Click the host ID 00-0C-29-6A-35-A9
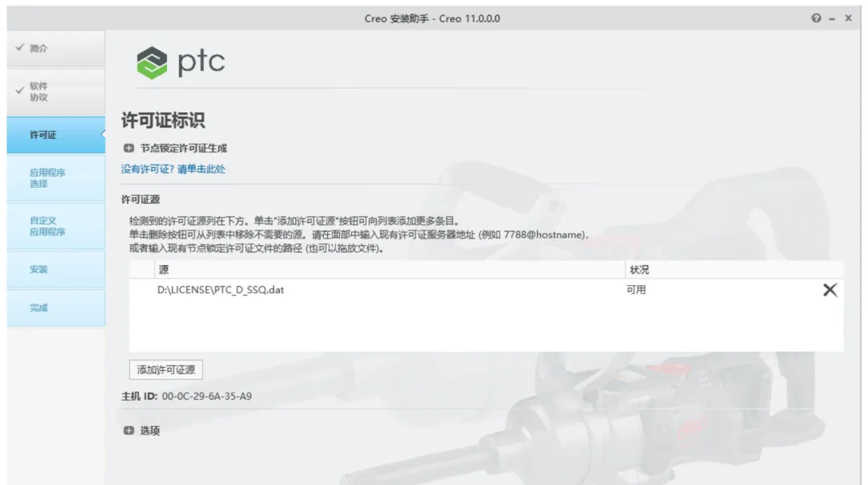Viewport: 868px width, 485px height. pos(207,397)
